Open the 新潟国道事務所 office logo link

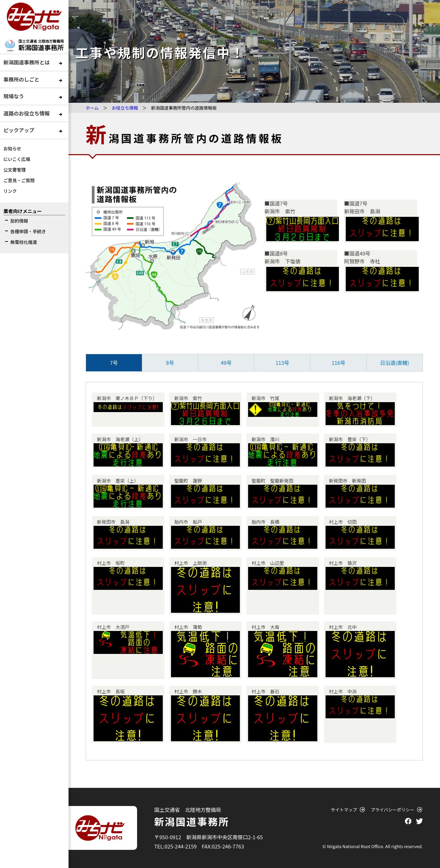[34, 45]
